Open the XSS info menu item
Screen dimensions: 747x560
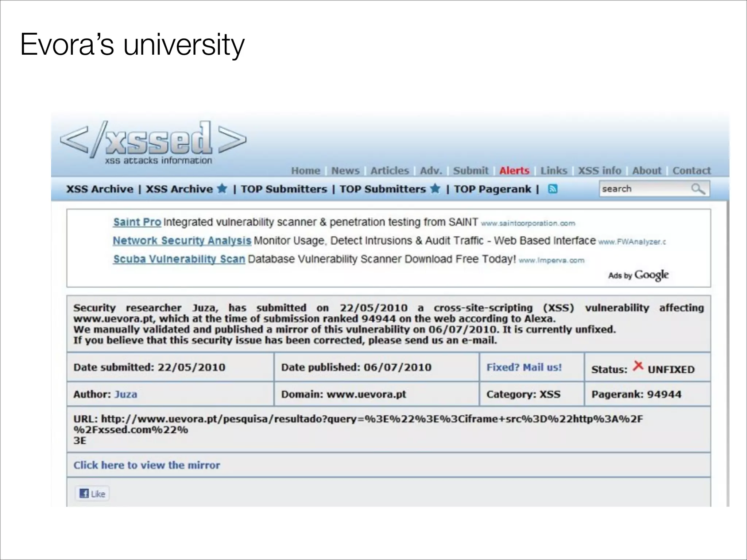[x=600, y=171]
